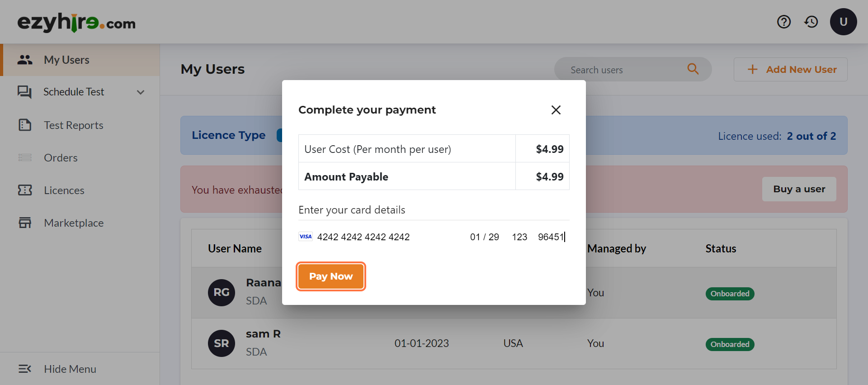Open the history clock icon
This screenshot has width=868, height=385.
(x=811, y=22)
